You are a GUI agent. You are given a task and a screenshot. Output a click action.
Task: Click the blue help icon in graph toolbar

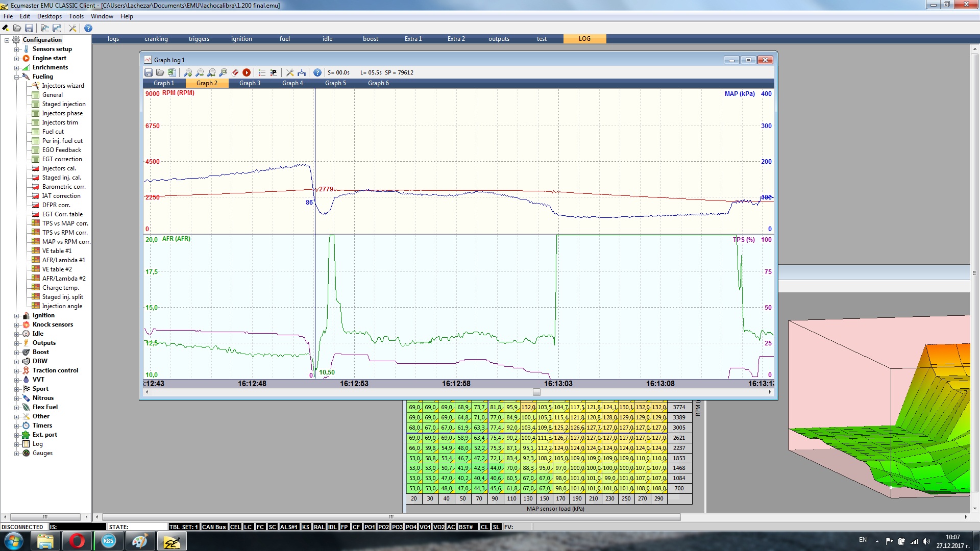(x=317, y=72)
